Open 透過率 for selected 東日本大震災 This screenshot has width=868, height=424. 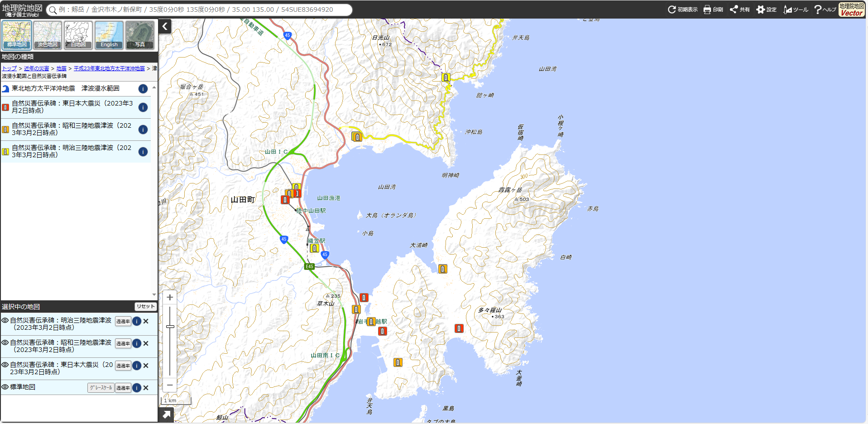pyautogui.click(x=123, y=366)
